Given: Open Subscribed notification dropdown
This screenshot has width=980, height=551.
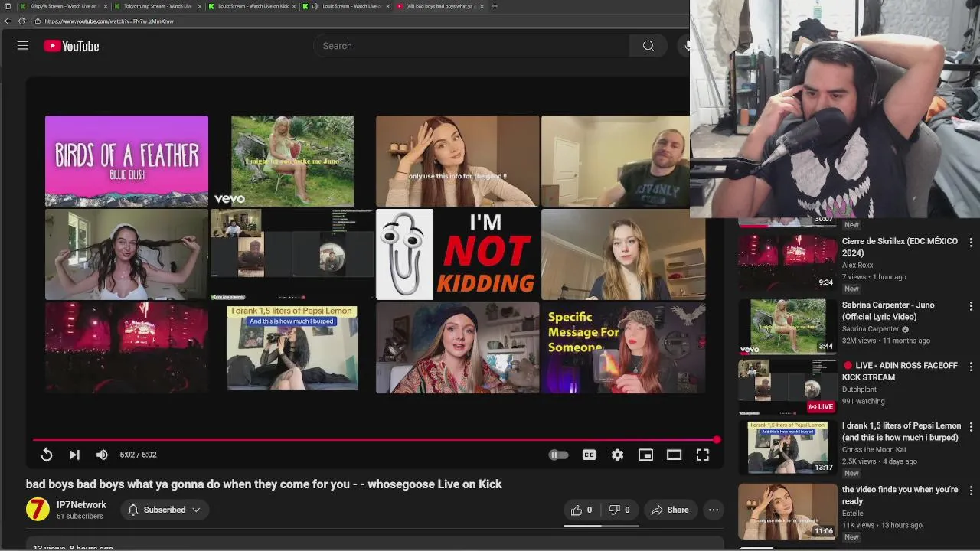Looking at the screenshot, I should [165, 510].
